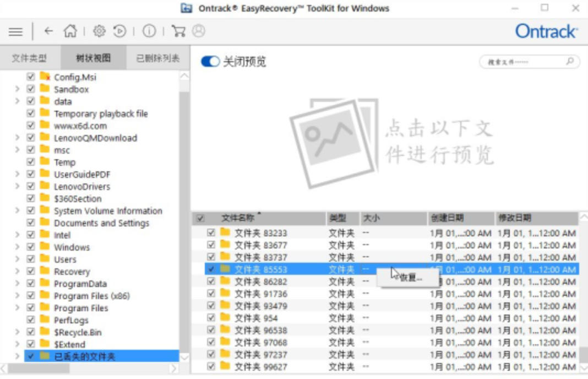
Task: Select the $360Section folder
Action: 78,198
